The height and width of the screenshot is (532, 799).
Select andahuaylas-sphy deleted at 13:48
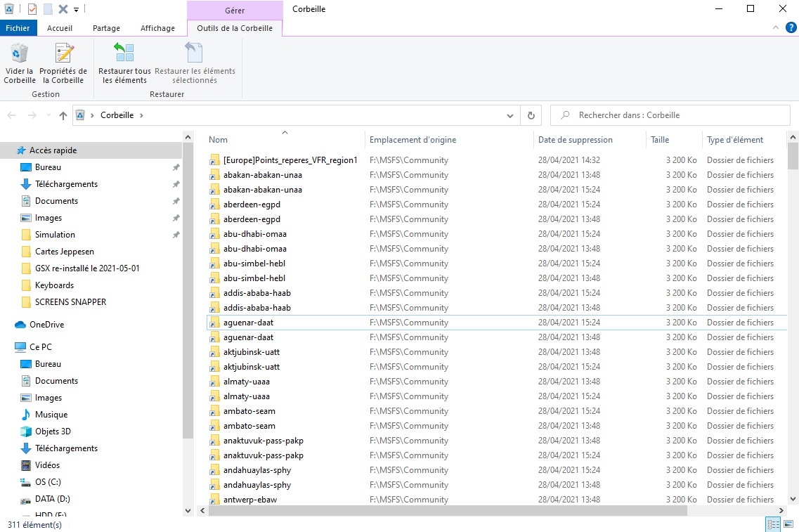click(x=496, y=485)
